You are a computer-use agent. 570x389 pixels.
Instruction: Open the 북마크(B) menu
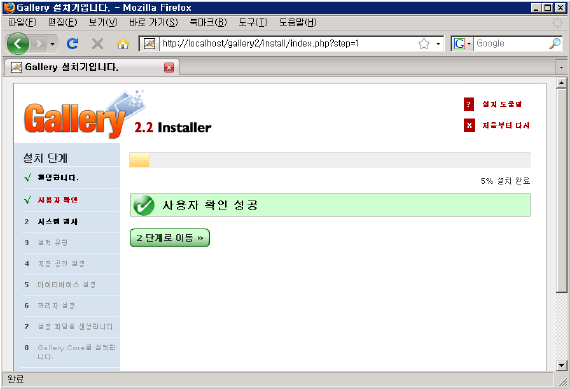click(x=208, y=23)
